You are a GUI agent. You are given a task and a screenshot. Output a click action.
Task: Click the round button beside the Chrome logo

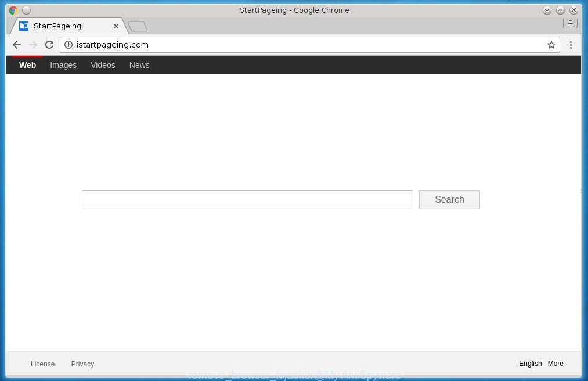tap(26, 10)
